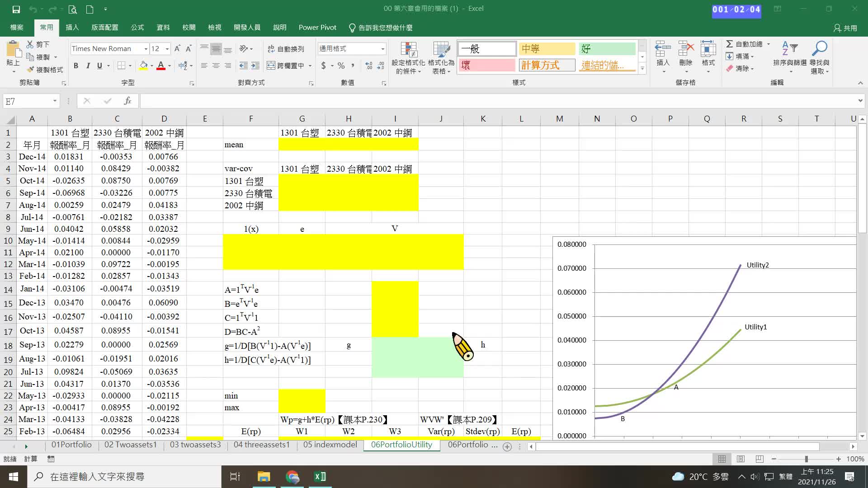Screen dimensions: 868x488
Task: Expand the Name Box dropdown arrow
Action: [x=55, y=101]
